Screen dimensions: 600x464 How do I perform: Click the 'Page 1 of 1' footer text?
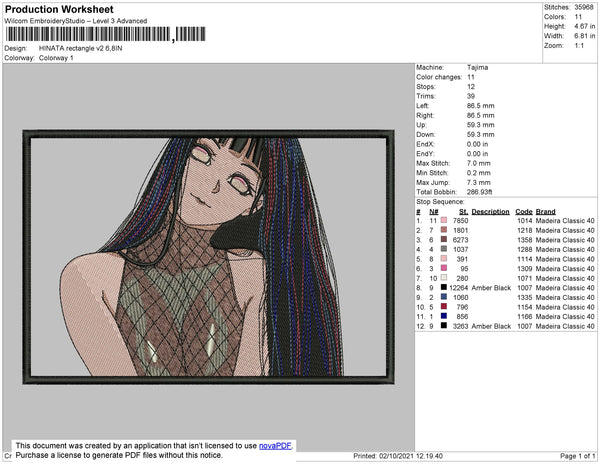pos(577,456)
